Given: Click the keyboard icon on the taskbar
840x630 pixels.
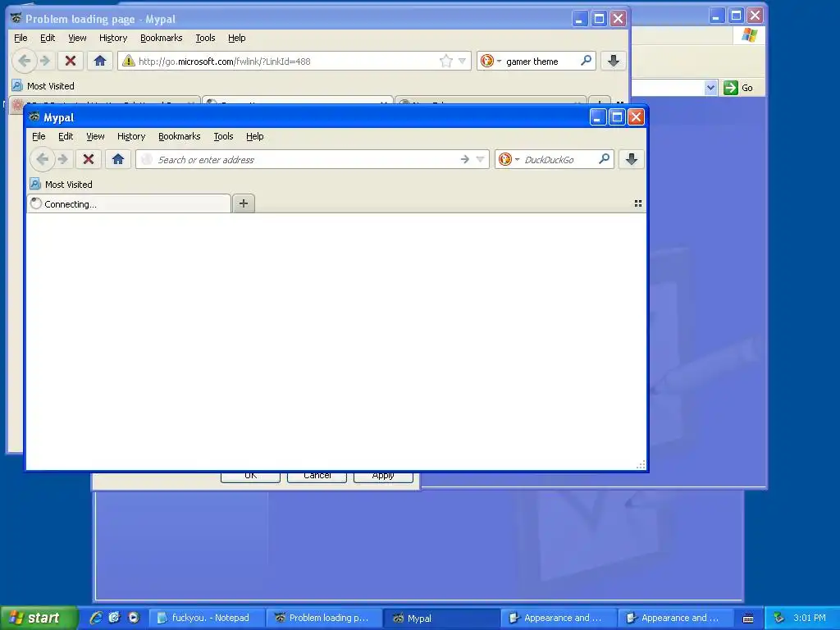Looking at the screenshot, I should click(748, 619).
